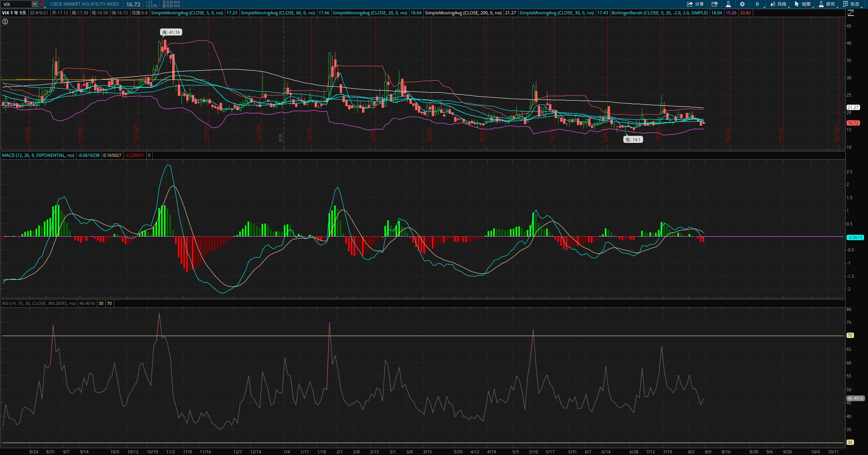The width and height of the screenshot is (868, 455).
Task: Click the 60-period SMA value 17.66
Action: [x=324, y=13]
